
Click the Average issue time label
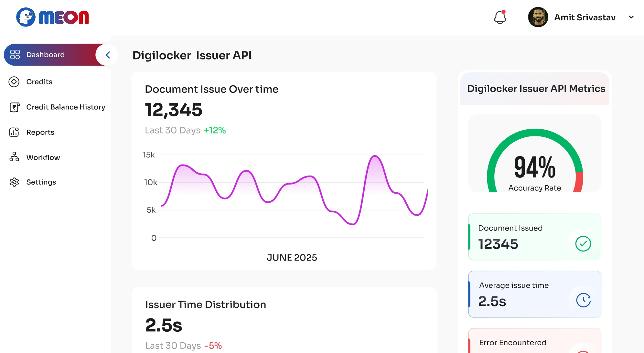pos(514,285)
